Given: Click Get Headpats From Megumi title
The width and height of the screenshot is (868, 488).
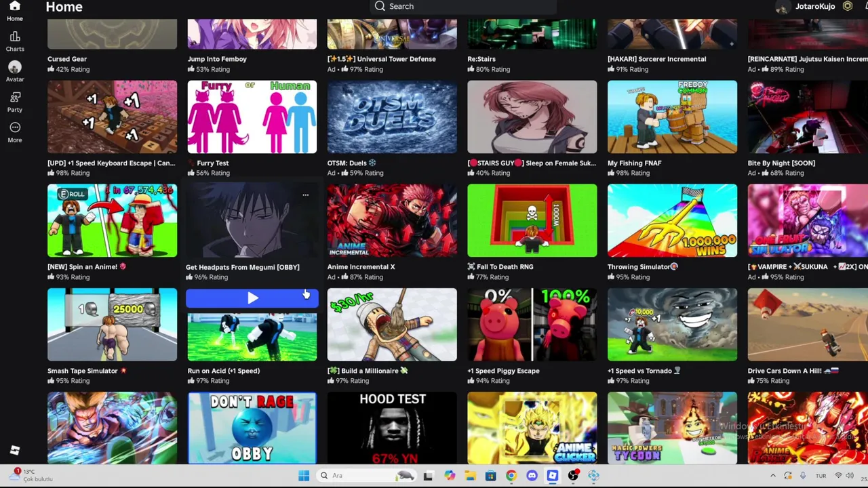Looking at the screenshot, I should pyautogui.click(x=243, y=267).
